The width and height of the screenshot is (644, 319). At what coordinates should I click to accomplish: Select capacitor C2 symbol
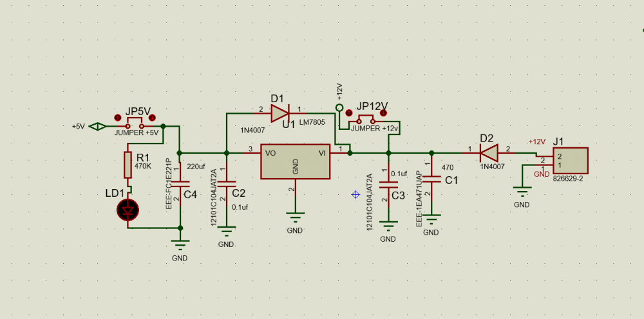226,183
